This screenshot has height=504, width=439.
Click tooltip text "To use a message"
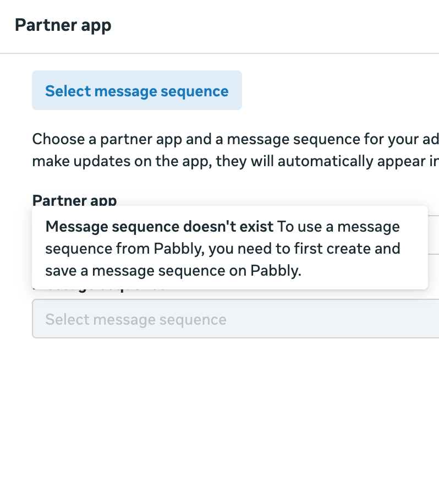[338, 227]
